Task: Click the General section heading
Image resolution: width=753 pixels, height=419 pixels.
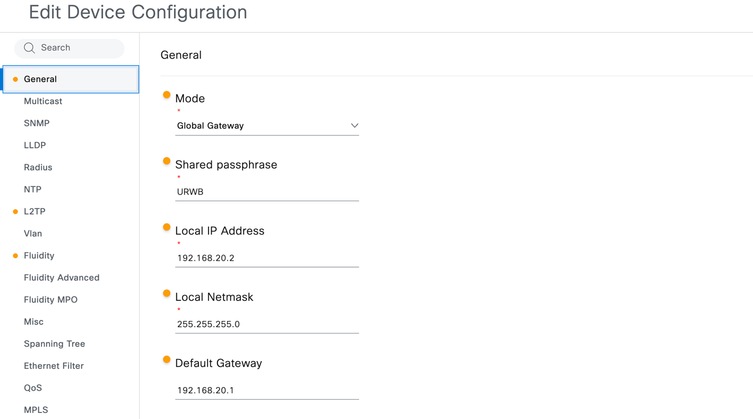Action: (x=181, y=55)
